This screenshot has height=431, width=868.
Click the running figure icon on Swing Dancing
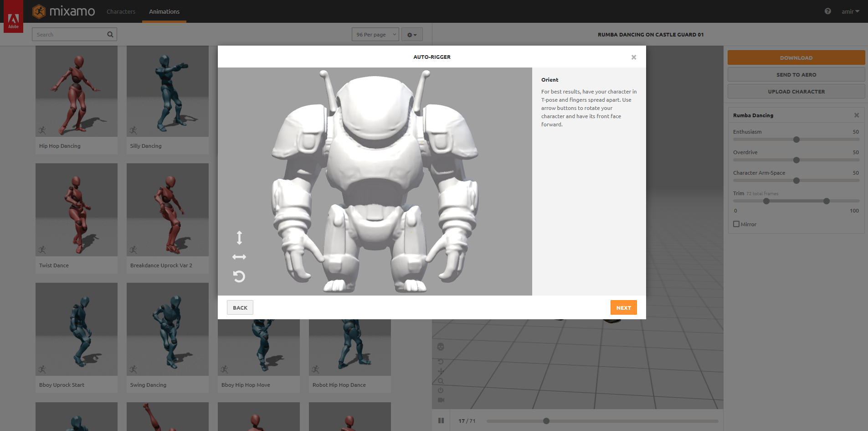133,369
